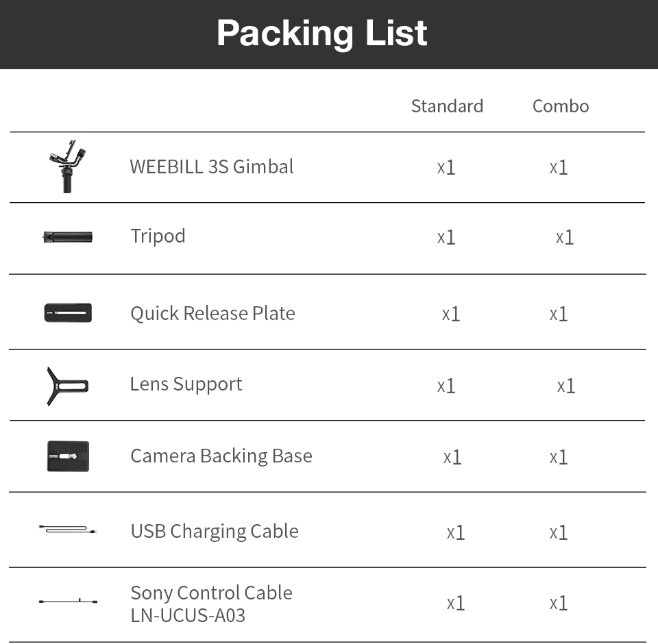
Task: Click the Lens Support text label
Action: (x=186, y=384)
